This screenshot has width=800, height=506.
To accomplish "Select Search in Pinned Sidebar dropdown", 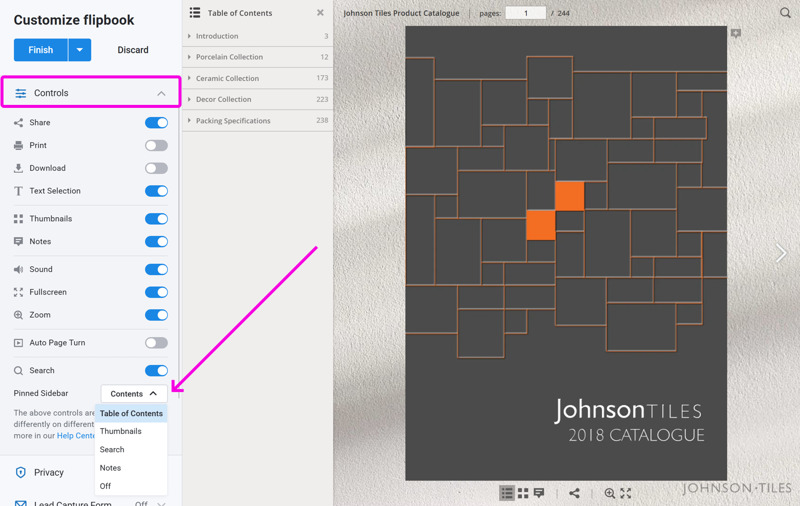I will [x=131, y=450].
